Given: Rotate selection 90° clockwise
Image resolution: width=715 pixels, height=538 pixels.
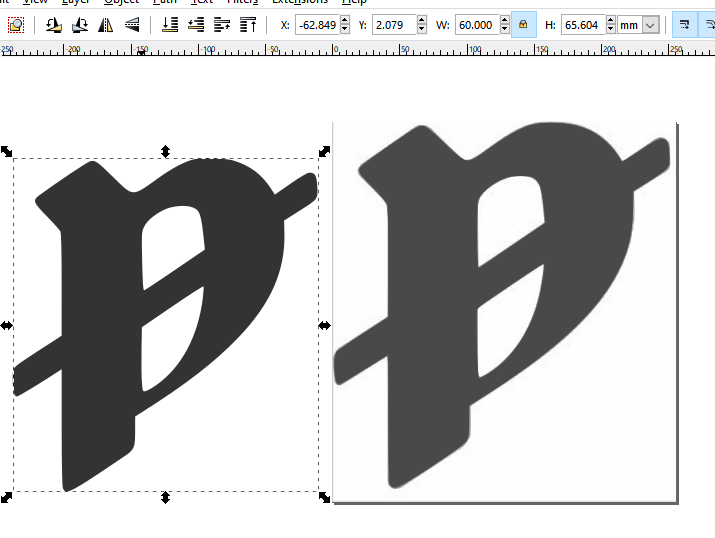Looking at the screenshot, I should pos(77,25).
